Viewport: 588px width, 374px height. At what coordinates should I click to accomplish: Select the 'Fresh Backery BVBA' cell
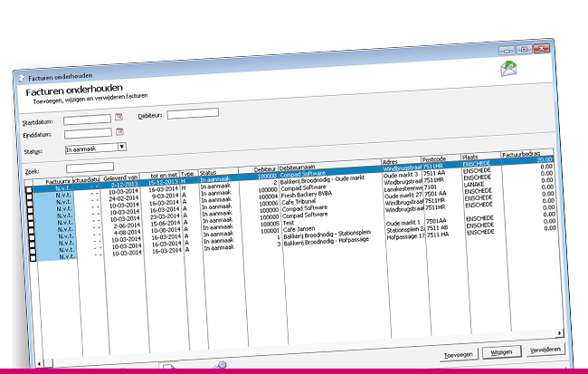[x=306, y=194]
